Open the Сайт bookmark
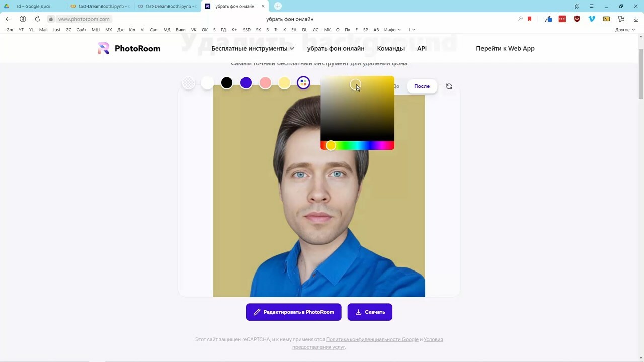The image size is (644, 362). pos(81,30)
